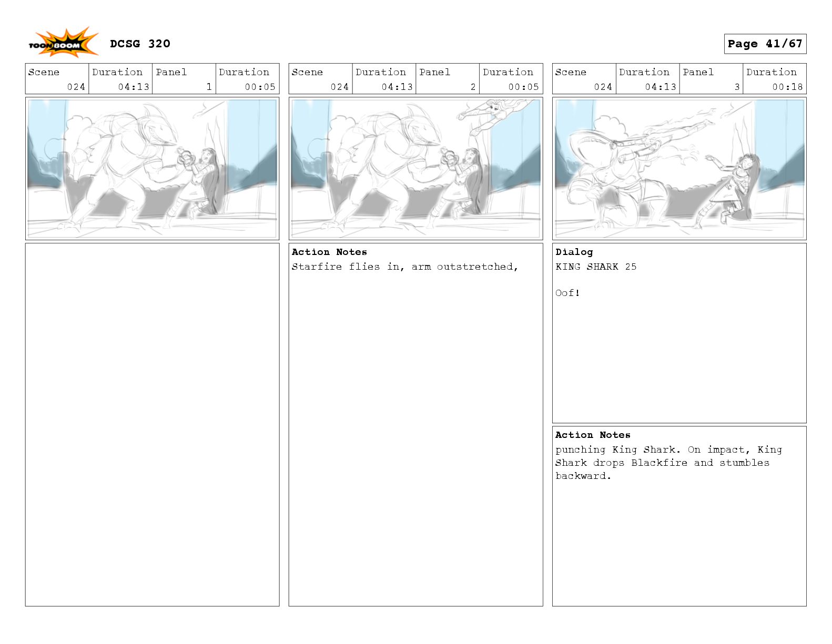Click the Scene 024 cell of panel 3

(584, 79)
